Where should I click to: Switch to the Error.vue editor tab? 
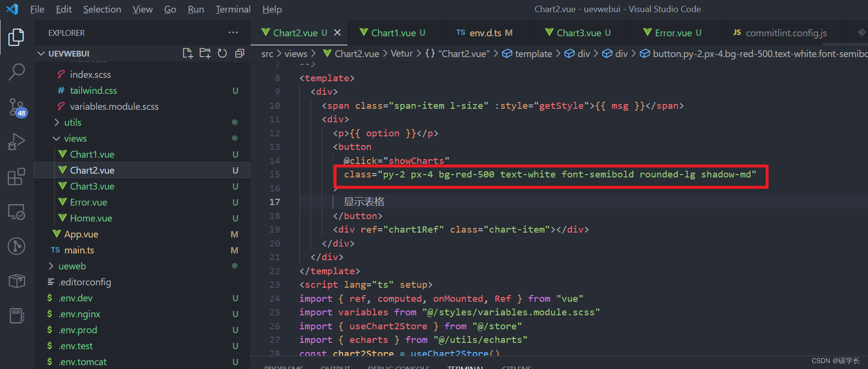(677, 33)
